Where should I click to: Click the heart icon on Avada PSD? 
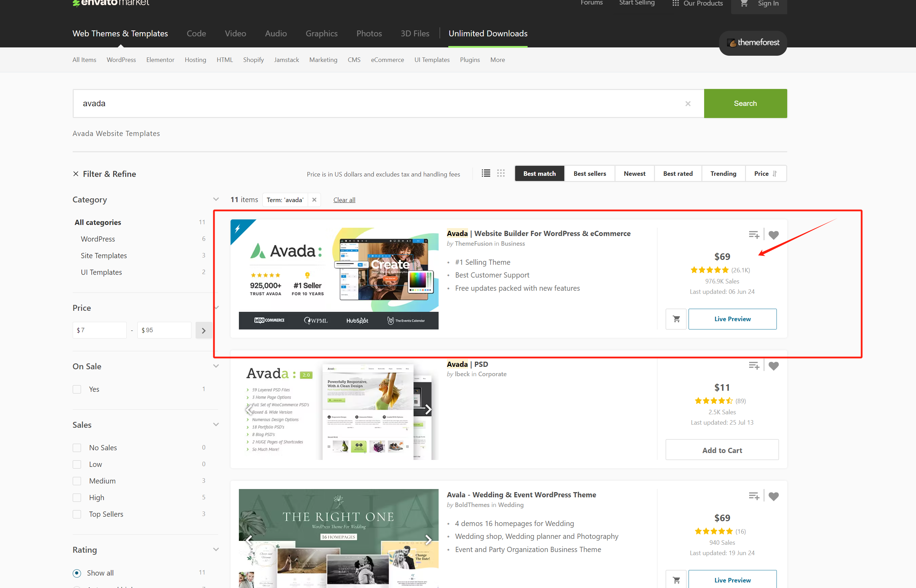pos(773,366)
